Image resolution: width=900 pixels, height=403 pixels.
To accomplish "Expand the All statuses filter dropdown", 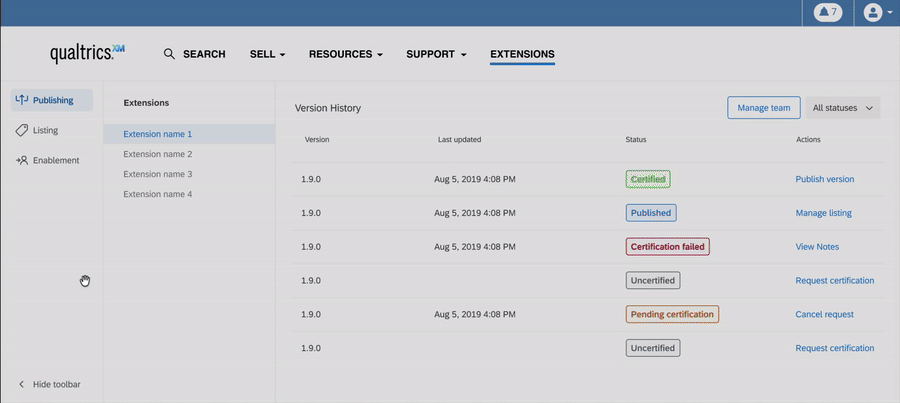I will 843,108.
